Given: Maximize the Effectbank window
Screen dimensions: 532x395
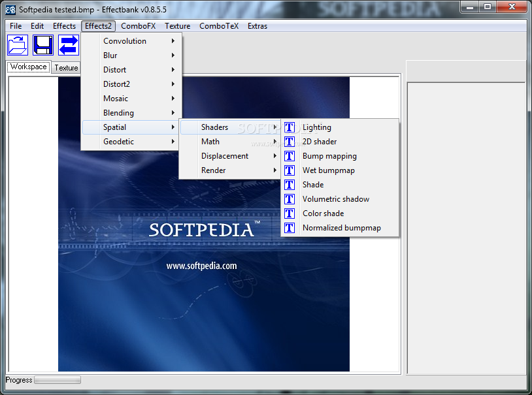Looking at the screenshot, I should click(488, 7).
